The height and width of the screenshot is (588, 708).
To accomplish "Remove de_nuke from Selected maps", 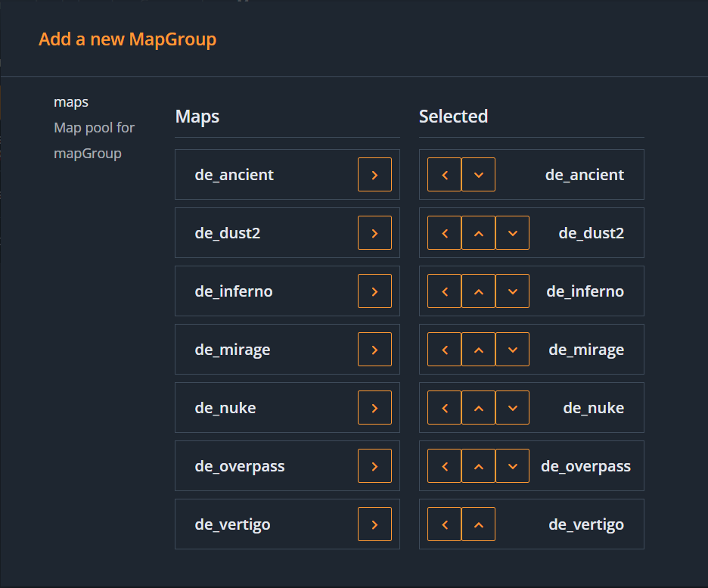I will pyautogui.click(x=444, y=408).
